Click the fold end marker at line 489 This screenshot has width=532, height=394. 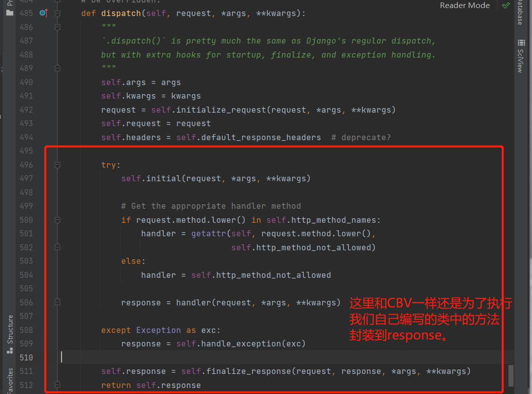click(x=57, y=68)
